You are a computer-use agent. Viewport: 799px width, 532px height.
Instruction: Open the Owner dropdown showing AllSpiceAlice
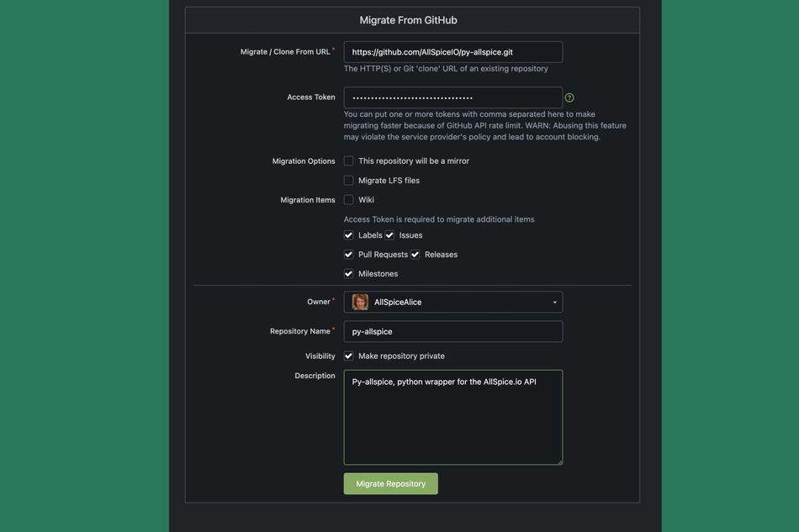tap(453, 302)
